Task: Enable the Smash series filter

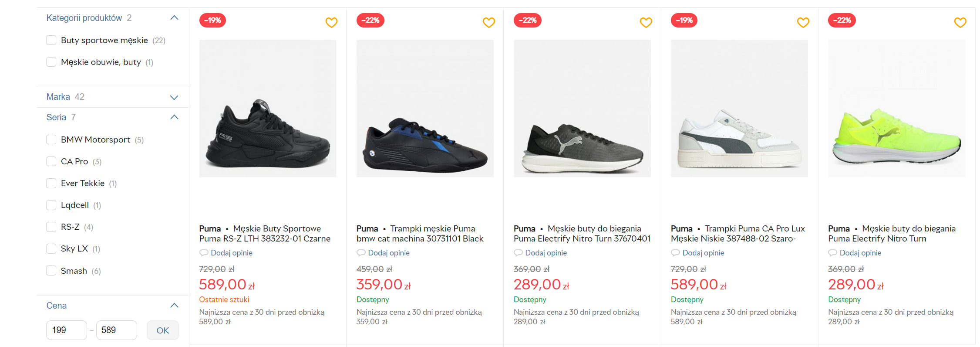Action: (x=51, y=271)
